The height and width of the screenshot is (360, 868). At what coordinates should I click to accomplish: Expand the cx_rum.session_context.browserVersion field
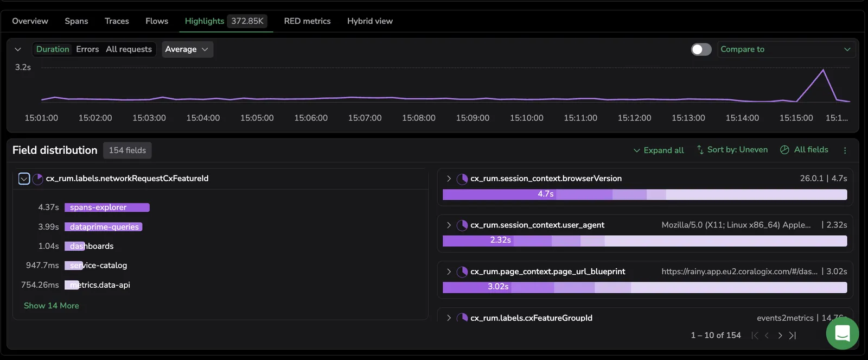pyautogui.click(x=449, y=179)
